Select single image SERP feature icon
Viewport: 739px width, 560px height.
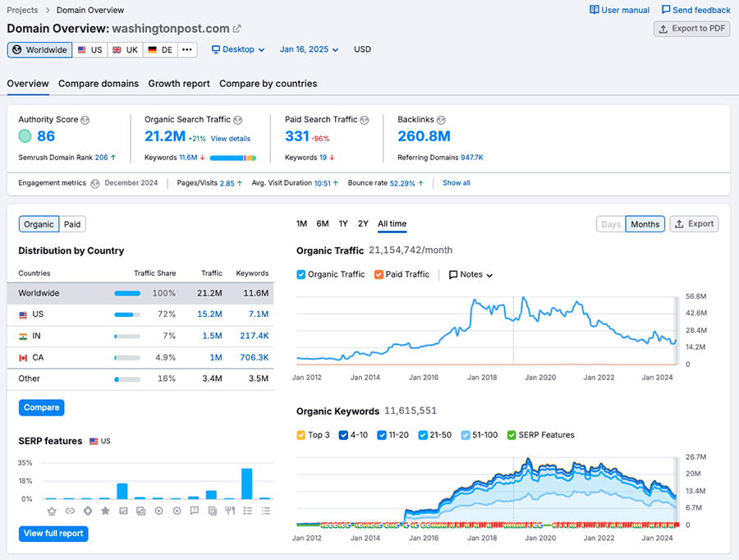tap(123, 511)
